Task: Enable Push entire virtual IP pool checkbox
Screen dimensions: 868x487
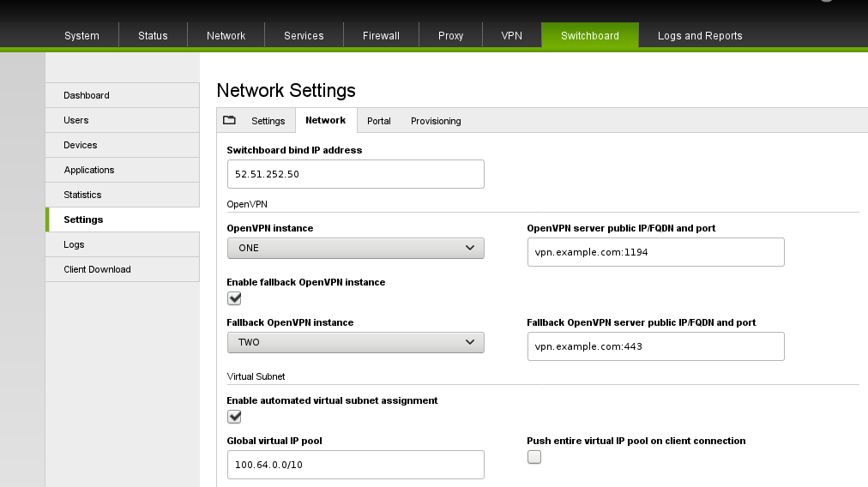Action: [x=534, y=457]
